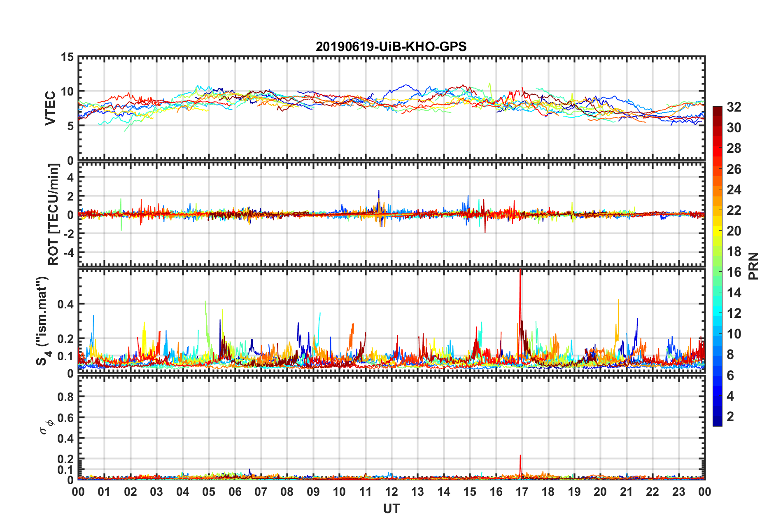The height and width of the screenshot is (532, 783).
Task: Click colorbar tick label 2
Action: (x=730, y=417)
